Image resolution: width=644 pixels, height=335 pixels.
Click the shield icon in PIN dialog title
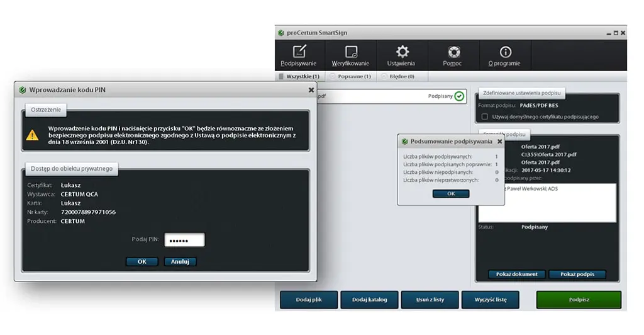pos(22,90)
